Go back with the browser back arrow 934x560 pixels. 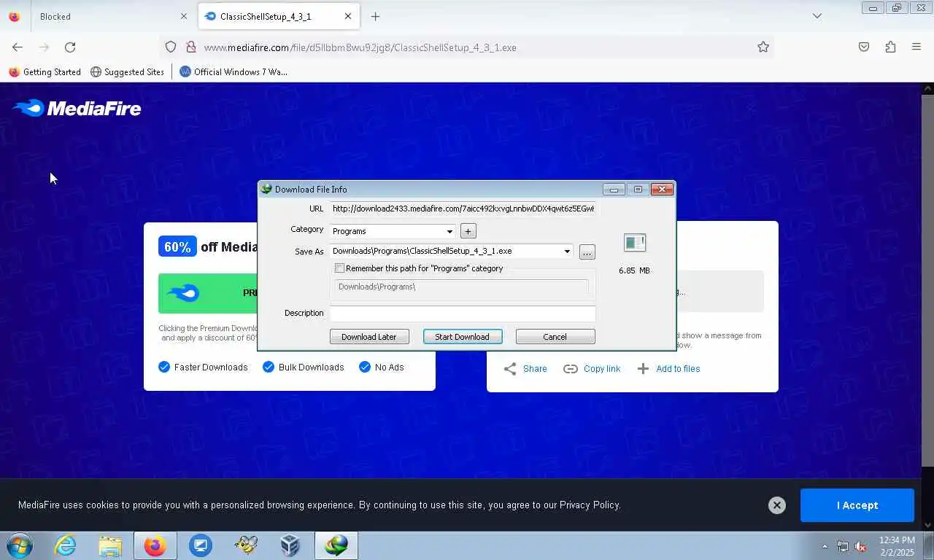18,47
